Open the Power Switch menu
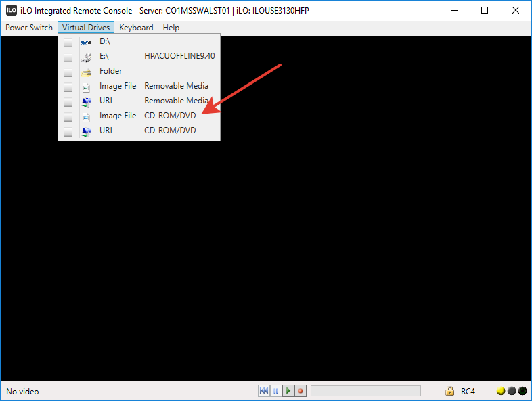Viewport: 532px width, 401px height. pos(29,28)
